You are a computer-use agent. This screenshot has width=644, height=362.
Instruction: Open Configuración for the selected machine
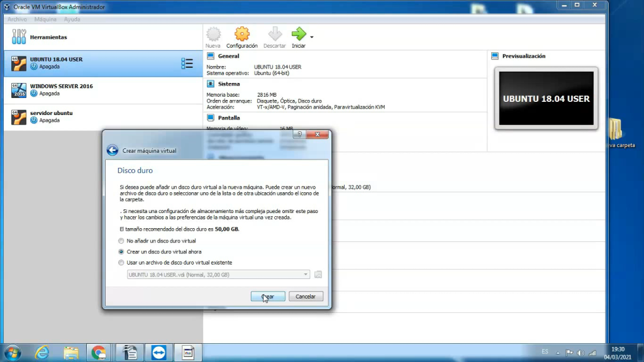click(241, 36)
